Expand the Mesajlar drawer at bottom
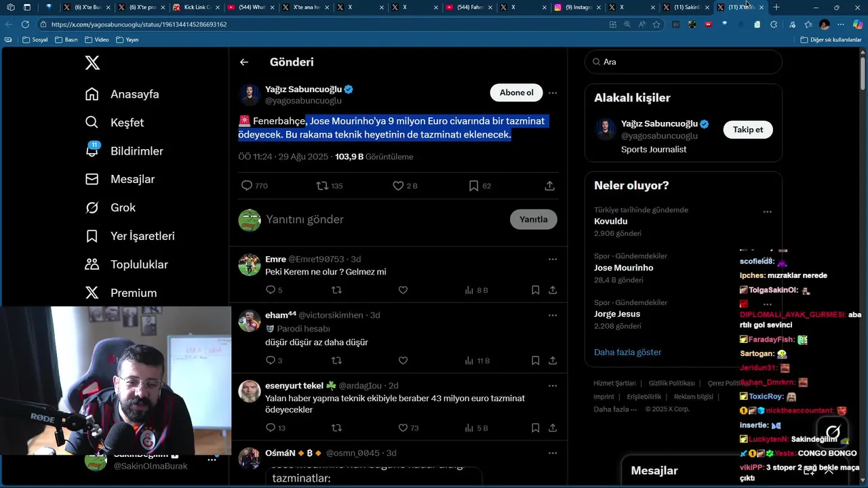This screenshot has height=488, width=868. 654,470
